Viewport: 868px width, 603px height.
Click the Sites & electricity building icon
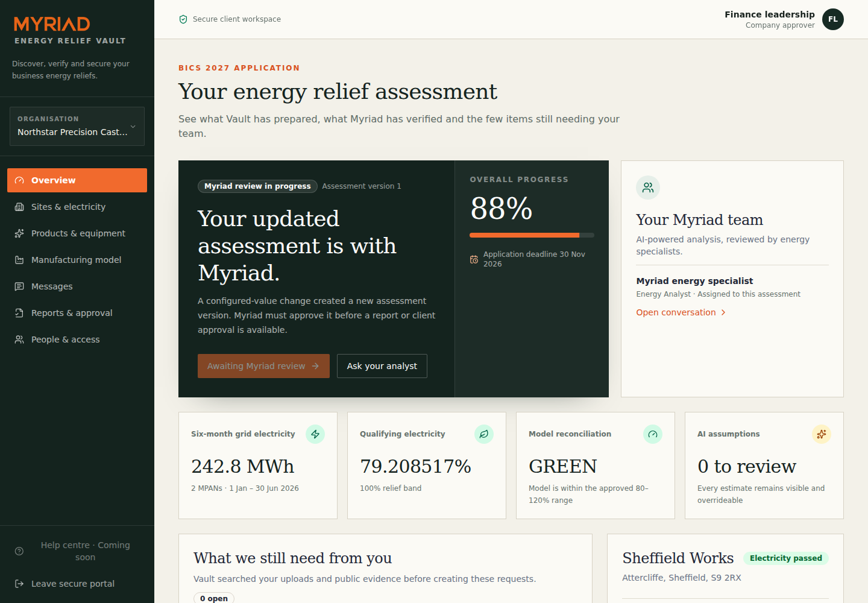pos(19,207)
